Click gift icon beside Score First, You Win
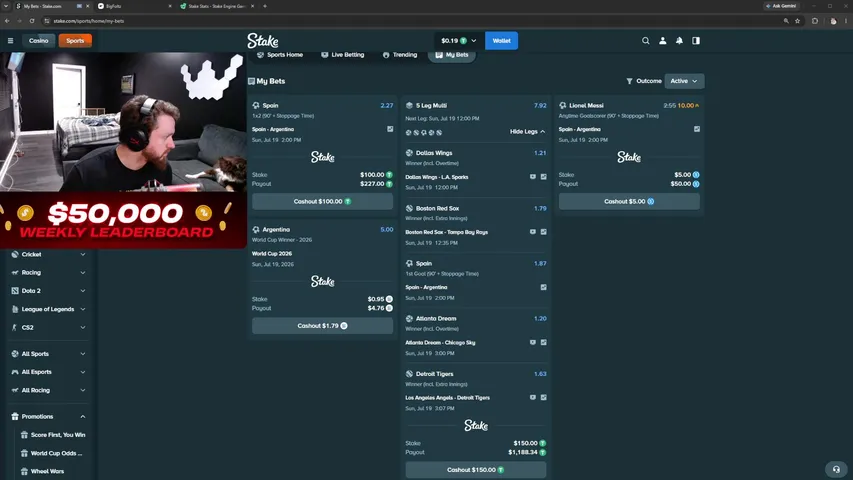Screen dimensions: 853x480 click(x=24, y=435)
